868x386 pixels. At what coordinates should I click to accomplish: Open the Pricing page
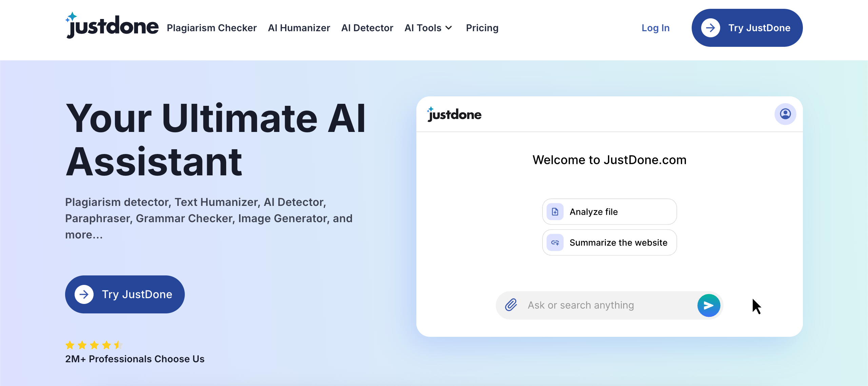[x=482, y=28]
